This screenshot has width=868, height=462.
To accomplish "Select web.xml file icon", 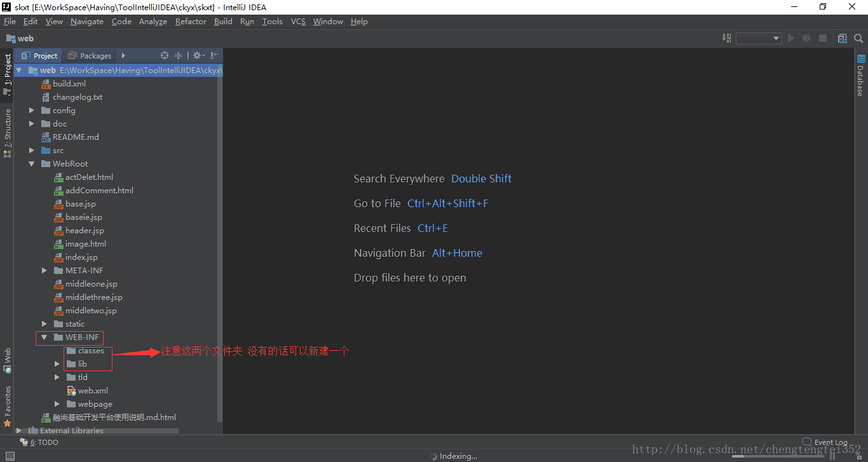I will pyautogui.click(x=71, y=391).
